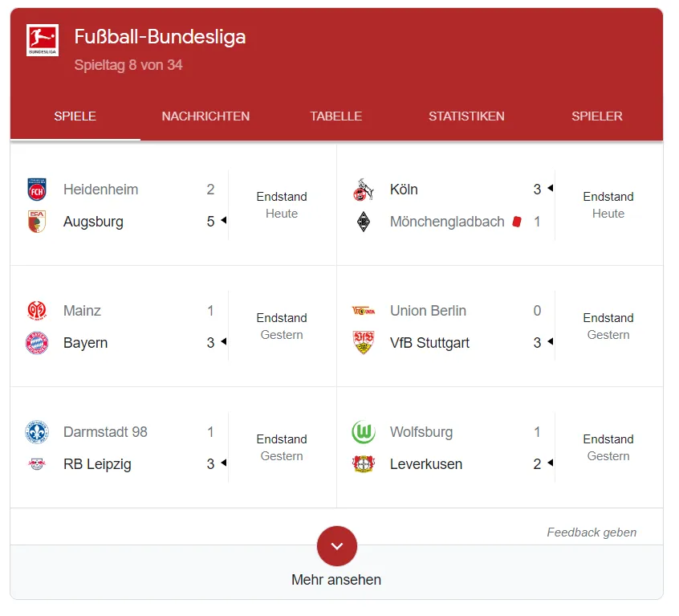Open the Darmstadt 98 vs RB Leipzig result

coord(173,447)
